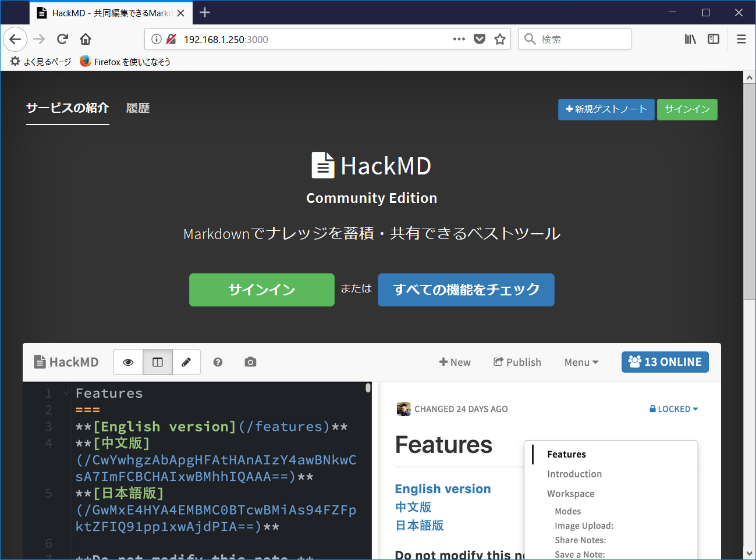The height and width of the screenshot is (560, 756).
Task: Open the サービスの紹介 tab
Action: coord(67,108)
